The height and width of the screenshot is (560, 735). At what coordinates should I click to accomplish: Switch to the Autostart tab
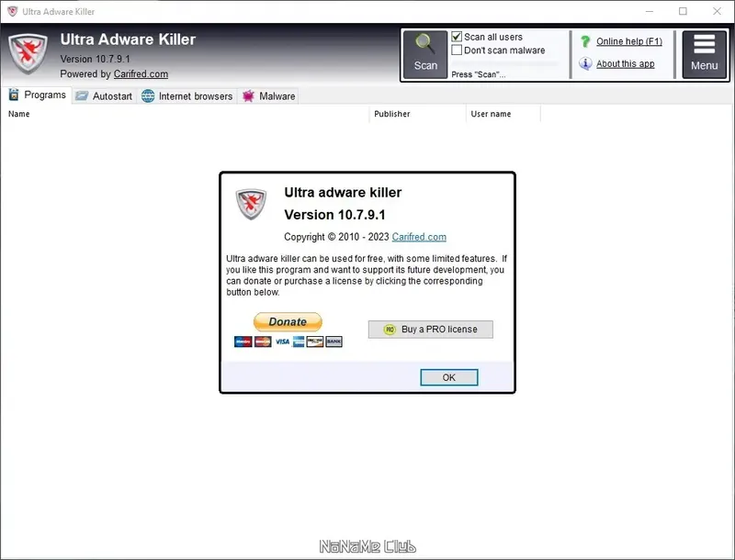pos(104,96)
